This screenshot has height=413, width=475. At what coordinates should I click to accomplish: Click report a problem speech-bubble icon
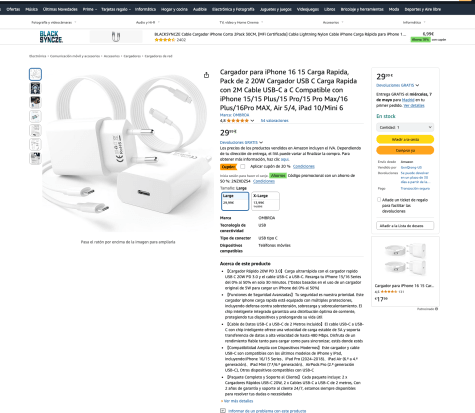coord(223,411)
